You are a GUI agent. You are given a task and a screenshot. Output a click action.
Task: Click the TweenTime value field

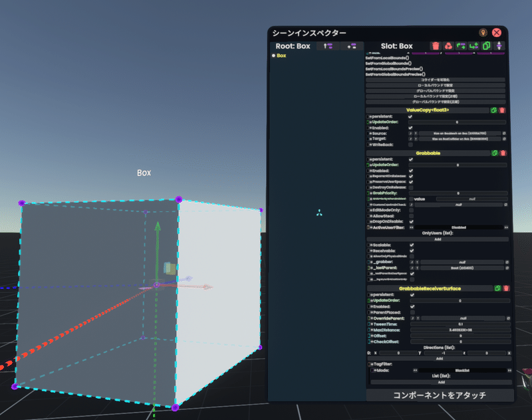click(460, 324)
